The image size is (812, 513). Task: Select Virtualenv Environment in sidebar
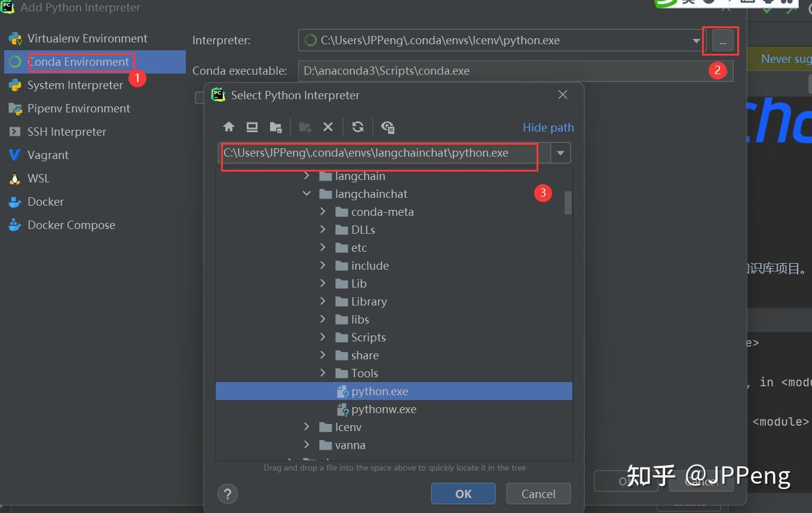[x=87, y=38]
